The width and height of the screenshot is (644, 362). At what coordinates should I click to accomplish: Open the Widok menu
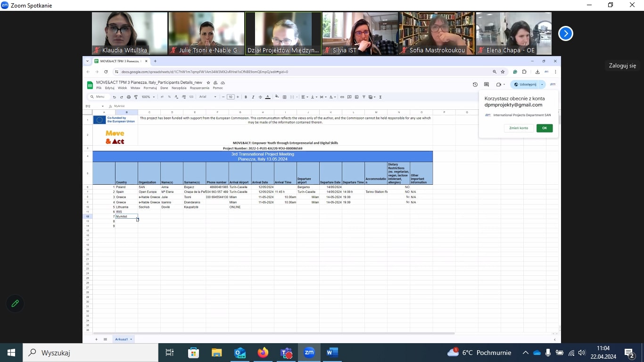click(123, 88)
